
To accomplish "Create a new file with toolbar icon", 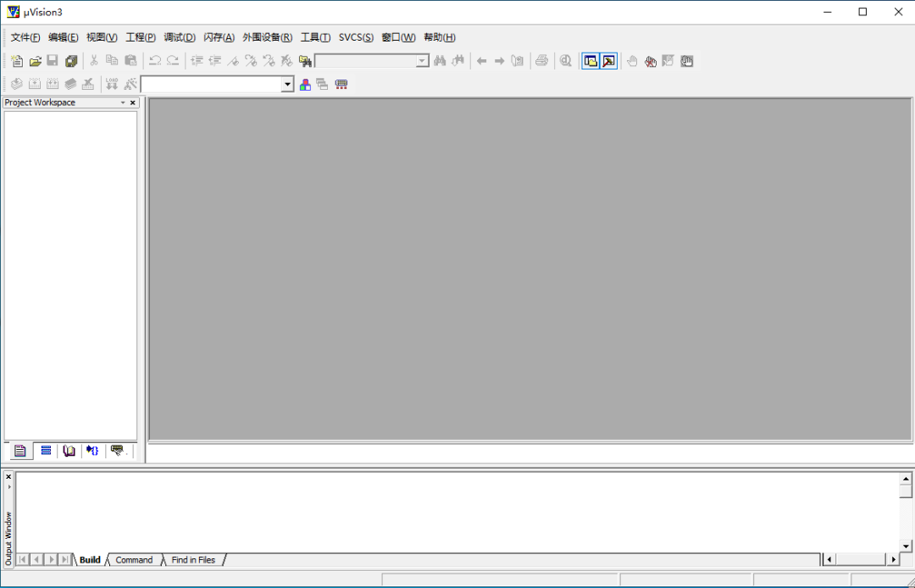I will pos(18,61).
